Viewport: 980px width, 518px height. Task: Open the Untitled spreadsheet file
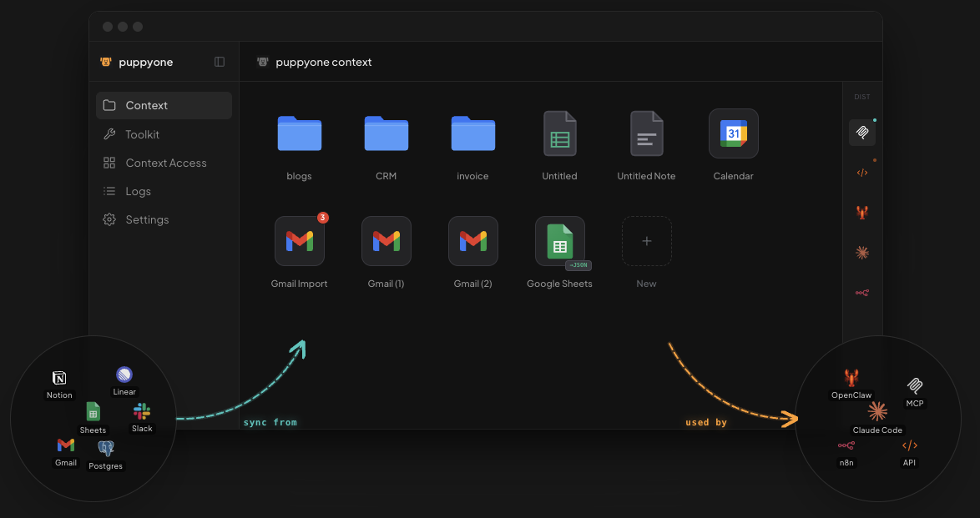click(559, 133)
